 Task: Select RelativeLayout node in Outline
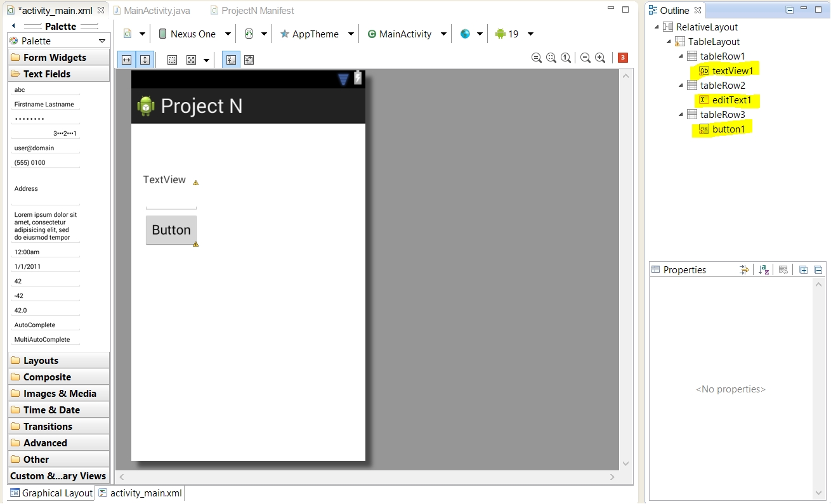pos(700,27)
